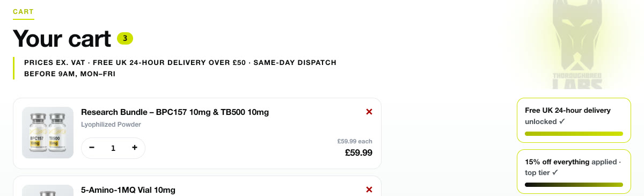Increase Research Bundle quantity with plus

134,148
